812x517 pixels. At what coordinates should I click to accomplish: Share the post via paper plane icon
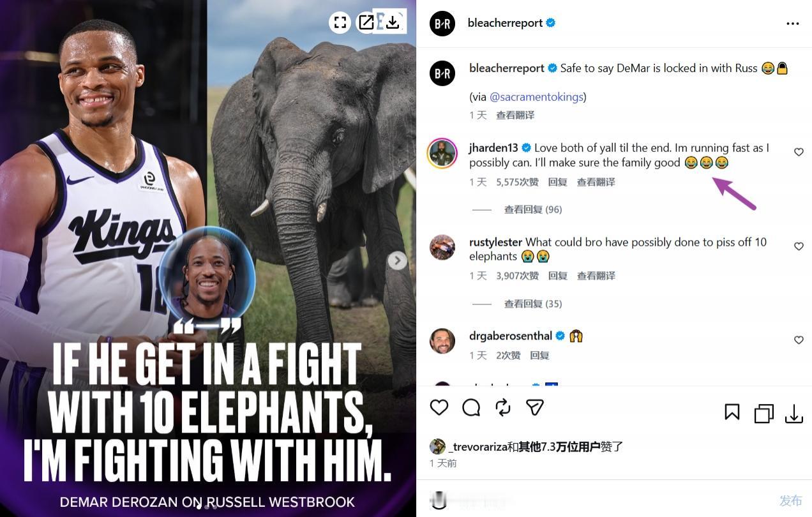[x=534, y=408]
